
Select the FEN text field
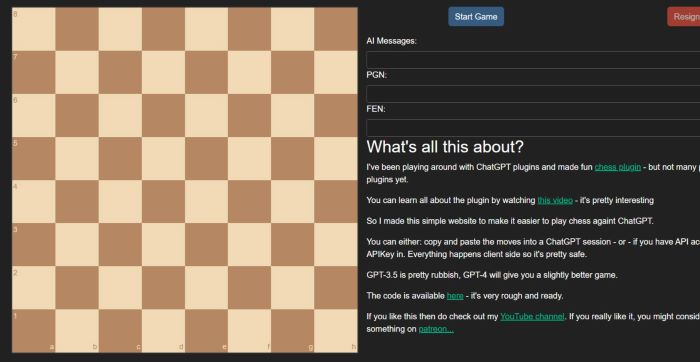(x=533, y=128)
